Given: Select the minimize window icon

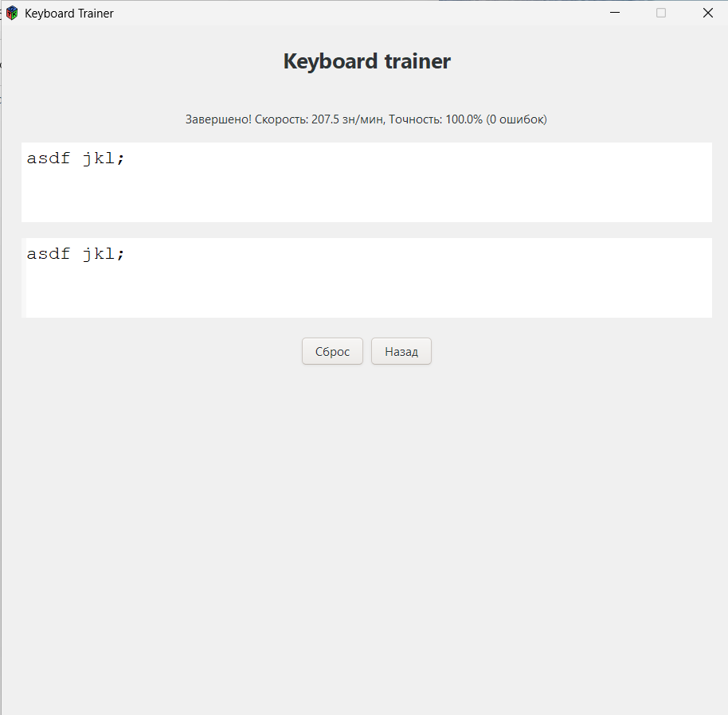Looking at the screenshot, I should [614, 13].
